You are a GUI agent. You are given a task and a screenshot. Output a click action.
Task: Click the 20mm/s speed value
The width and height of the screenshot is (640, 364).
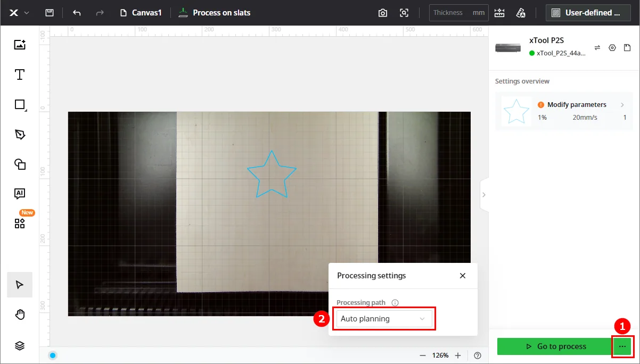pyautogui.click(x=584, y=117)
